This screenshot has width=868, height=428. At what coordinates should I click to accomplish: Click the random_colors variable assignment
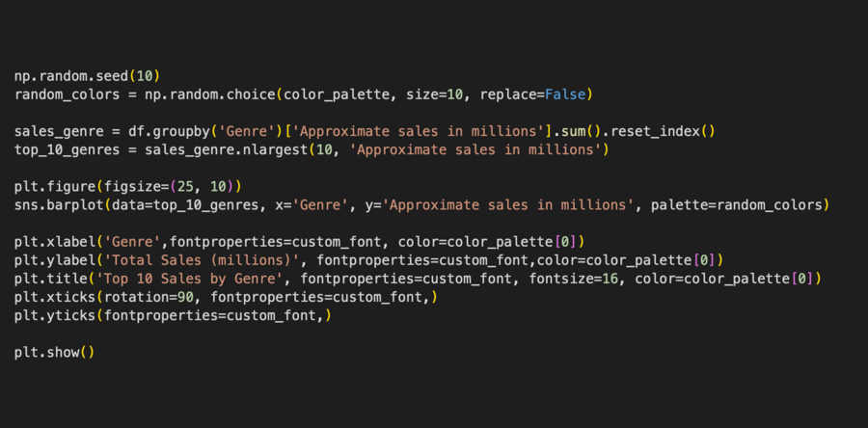[68, 94]
